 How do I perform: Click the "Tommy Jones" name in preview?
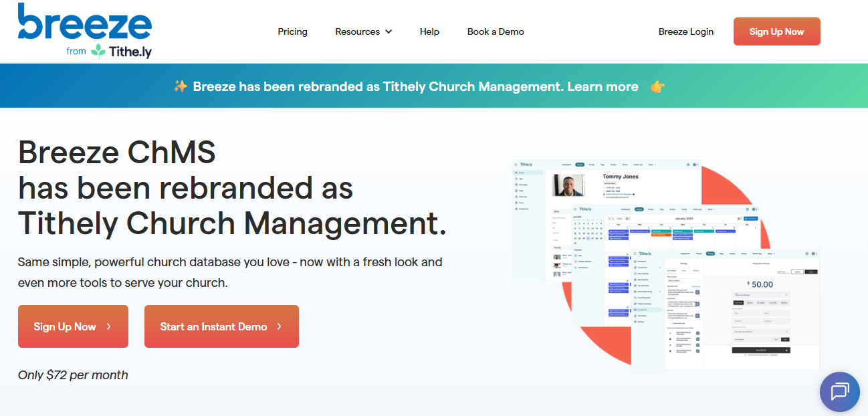(621, 177)
